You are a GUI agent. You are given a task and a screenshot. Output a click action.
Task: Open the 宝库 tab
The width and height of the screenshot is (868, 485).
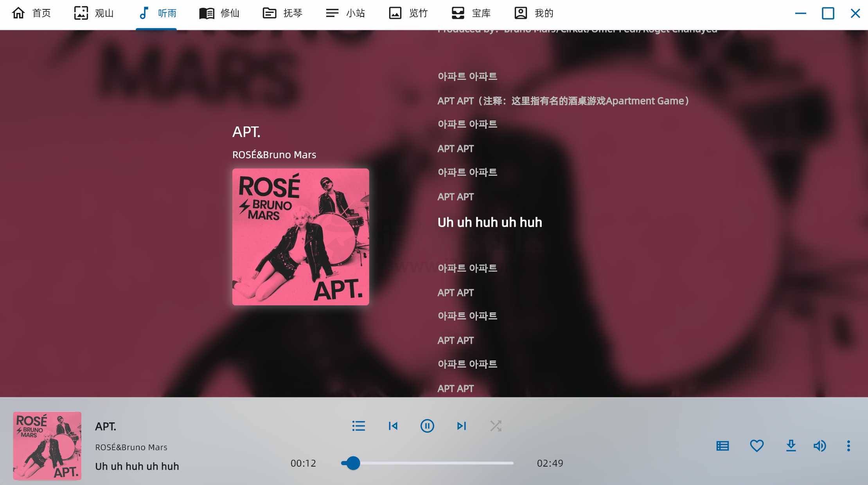[471, 13]
